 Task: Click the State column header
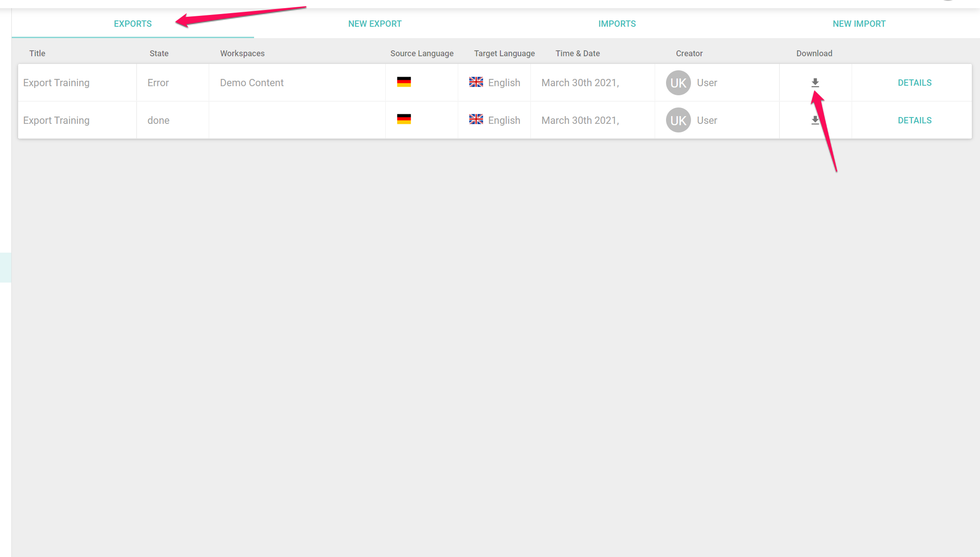(x=159, y=54)
